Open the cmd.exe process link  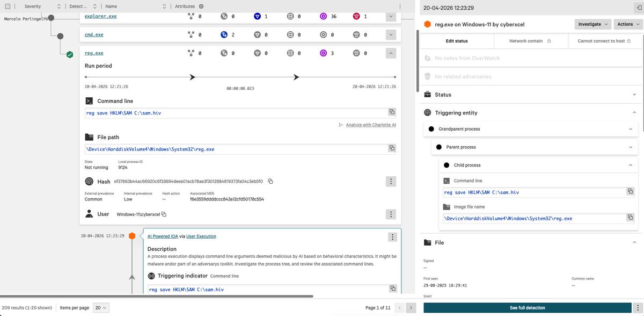94,35
